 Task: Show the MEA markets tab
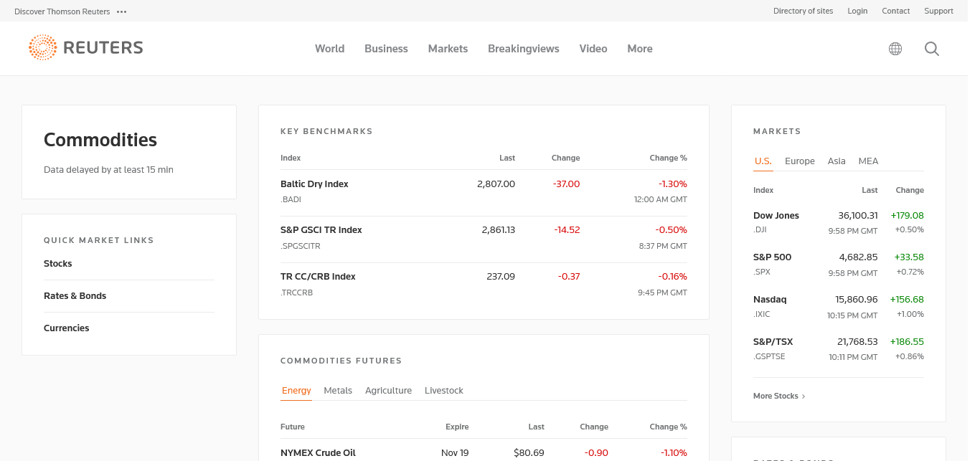click(x=868, y=161)
